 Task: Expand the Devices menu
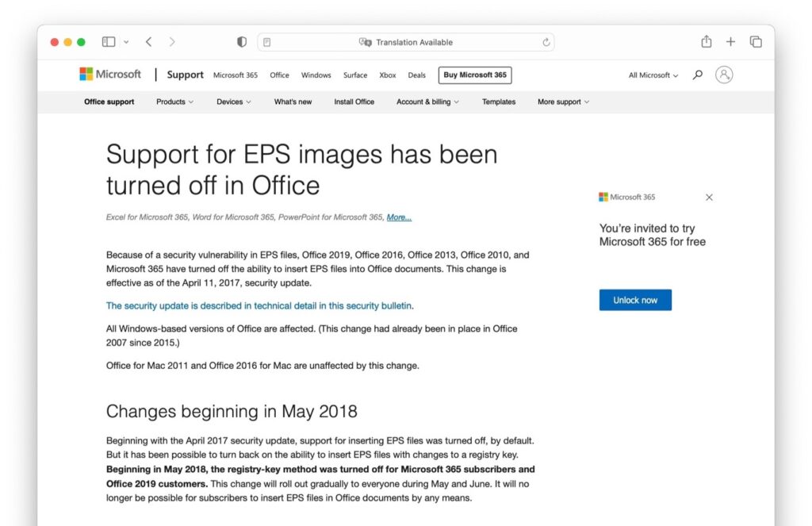pyautogui.click(x=233, y=102)
